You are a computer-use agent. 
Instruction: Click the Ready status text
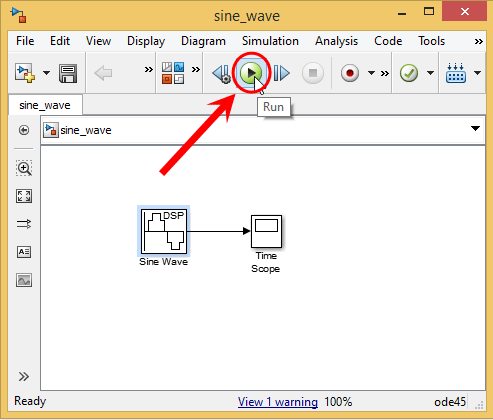[30, 401]
